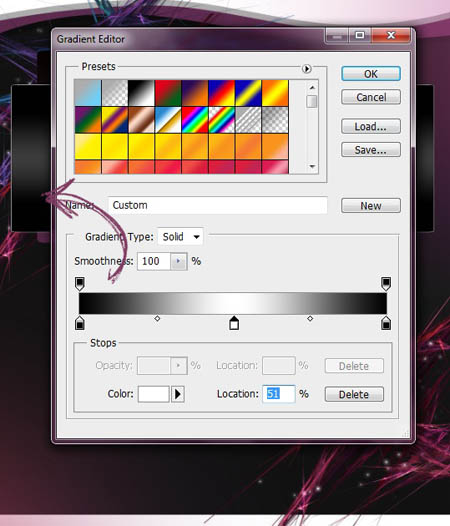Click the OK button
This screenshot has height=526, width=450.
371,74
